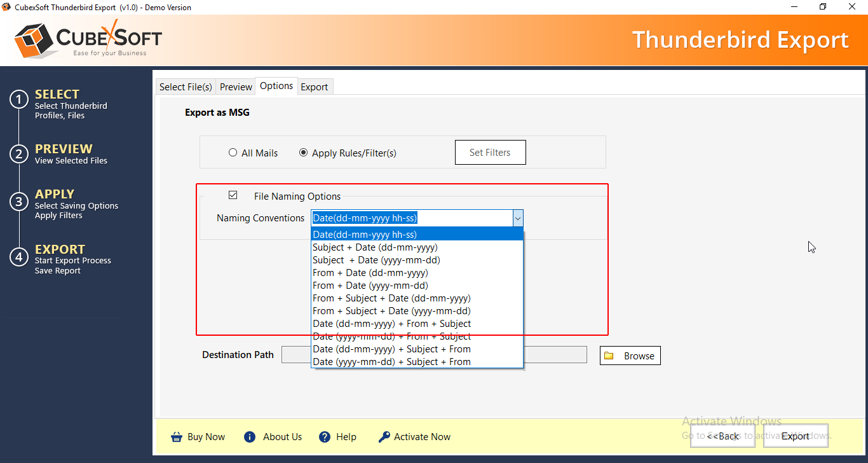
Task: Choose Subject + Date (dd-mm-yyyy) option
Action: 417,247
